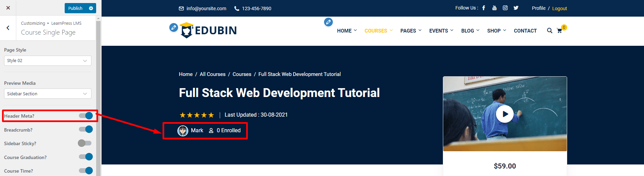The width and height of the screenshot is (644, 176).
Task: Click the Facebook icon in top bar
Action: 484,8
